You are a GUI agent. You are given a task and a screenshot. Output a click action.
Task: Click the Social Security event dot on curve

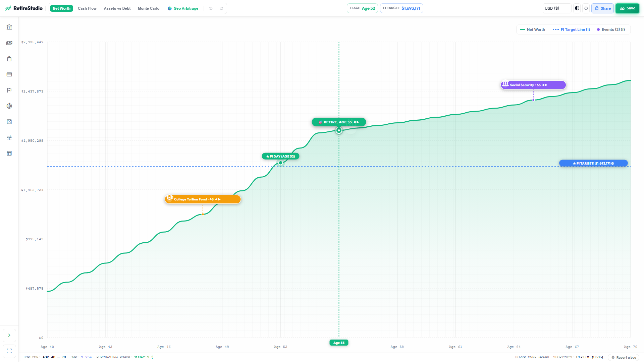pos(533,100)
